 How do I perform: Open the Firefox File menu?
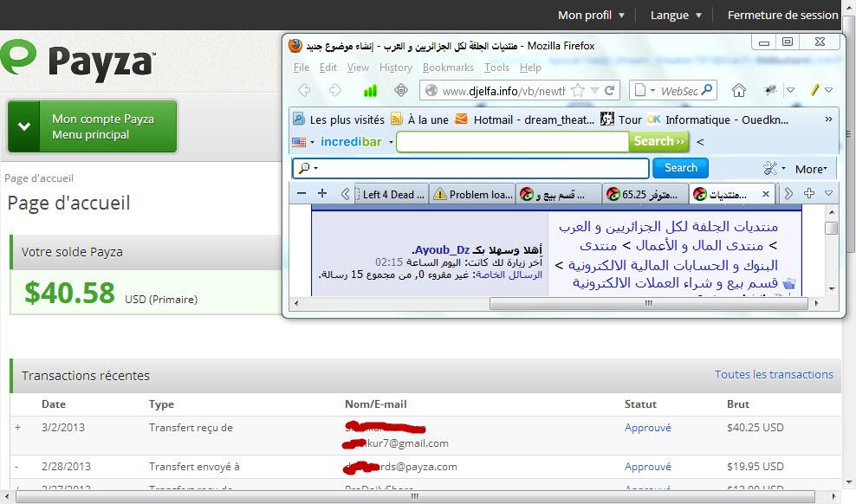coord(302,67)
